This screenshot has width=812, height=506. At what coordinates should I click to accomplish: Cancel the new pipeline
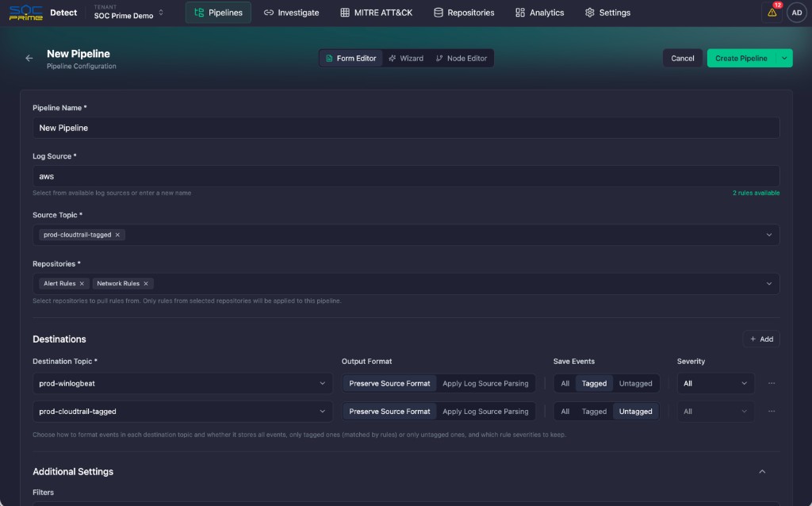coord(683,58)
